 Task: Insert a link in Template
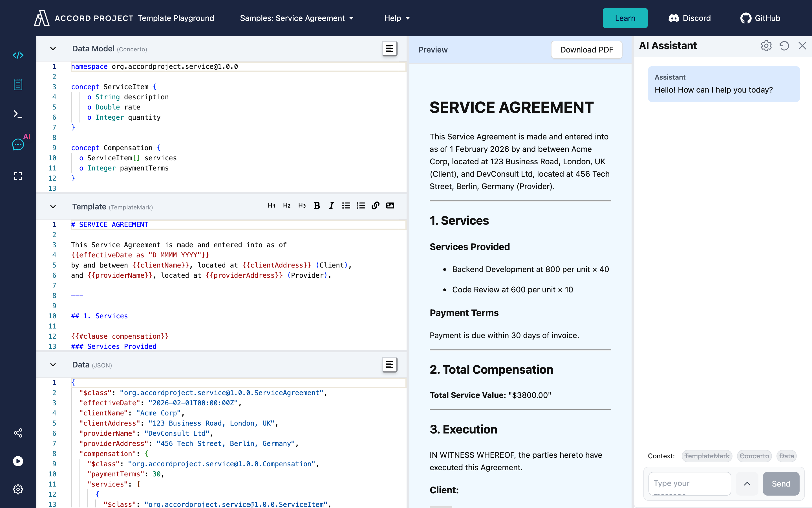[376, 206]
